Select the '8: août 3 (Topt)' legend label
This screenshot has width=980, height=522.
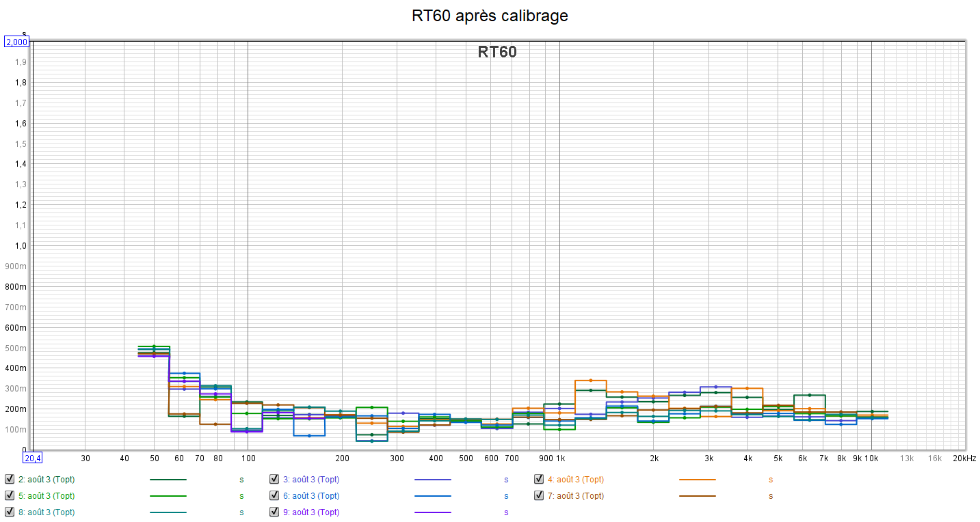47,512
